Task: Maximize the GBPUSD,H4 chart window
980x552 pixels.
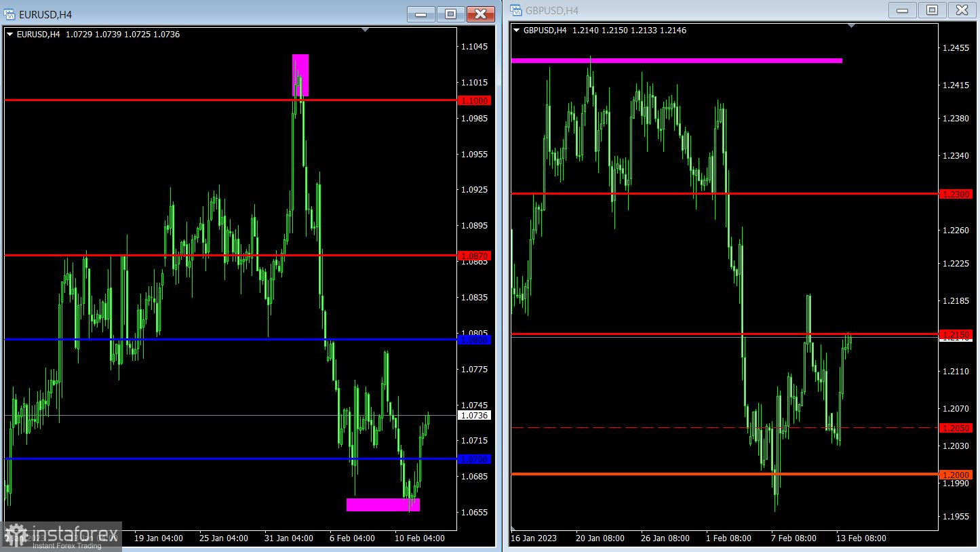Action: click(932, 10)
